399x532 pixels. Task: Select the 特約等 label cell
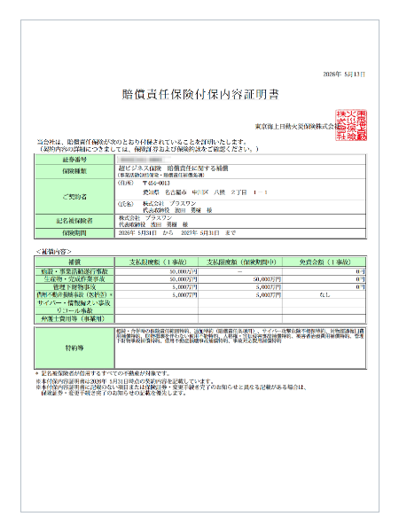pos(74,348)
